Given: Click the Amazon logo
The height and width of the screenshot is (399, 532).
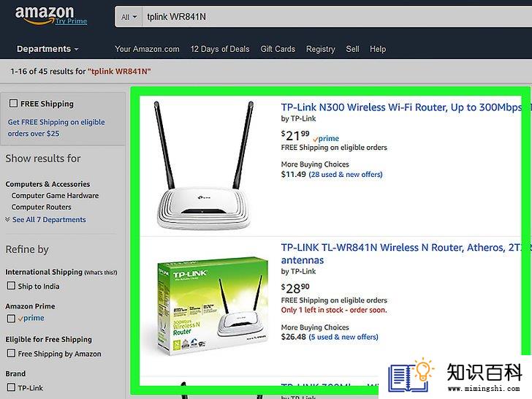Looking at the screenshot, I should 45,15.
